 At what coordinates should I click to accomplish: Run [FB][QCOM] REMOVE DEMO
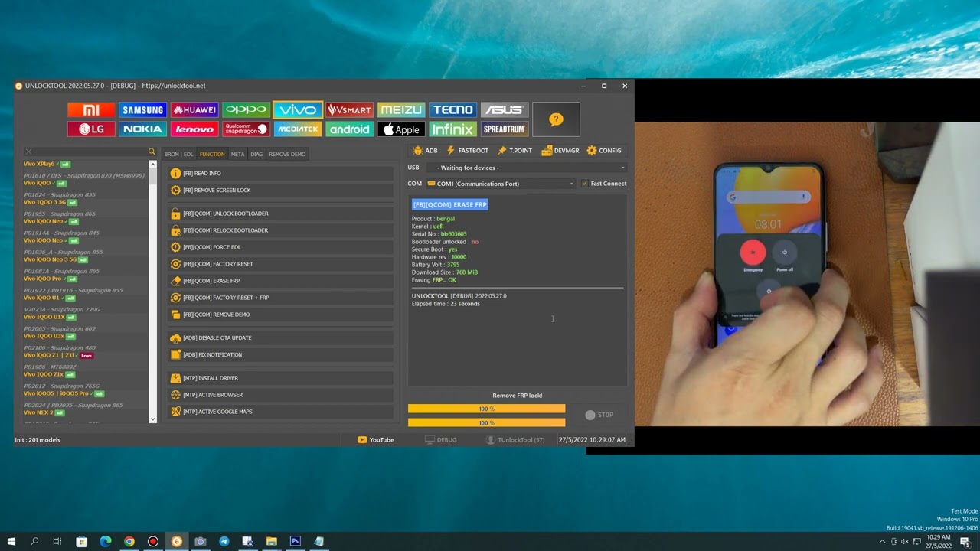[280, 315]
